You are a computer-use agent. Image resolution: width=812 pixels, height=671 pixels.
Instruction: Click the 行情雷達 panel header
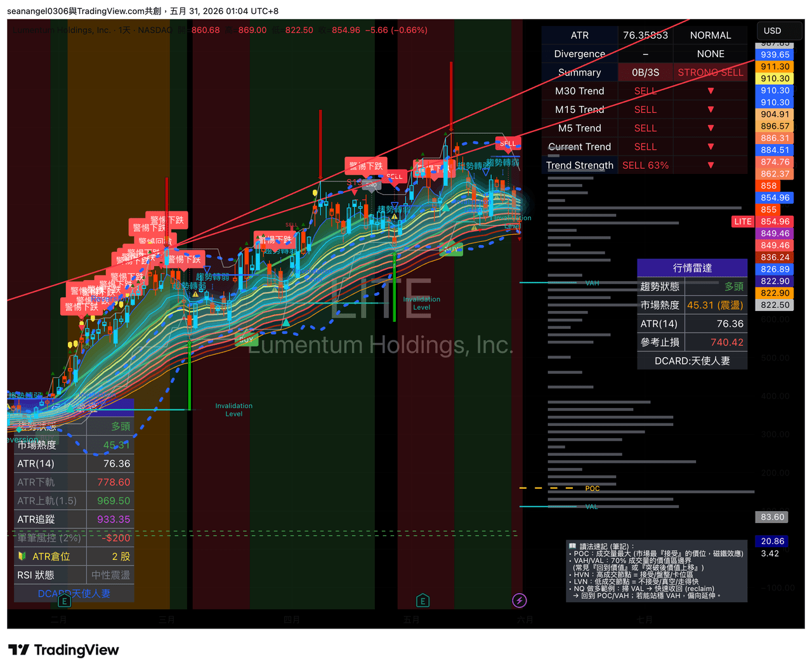click(692, 268)
